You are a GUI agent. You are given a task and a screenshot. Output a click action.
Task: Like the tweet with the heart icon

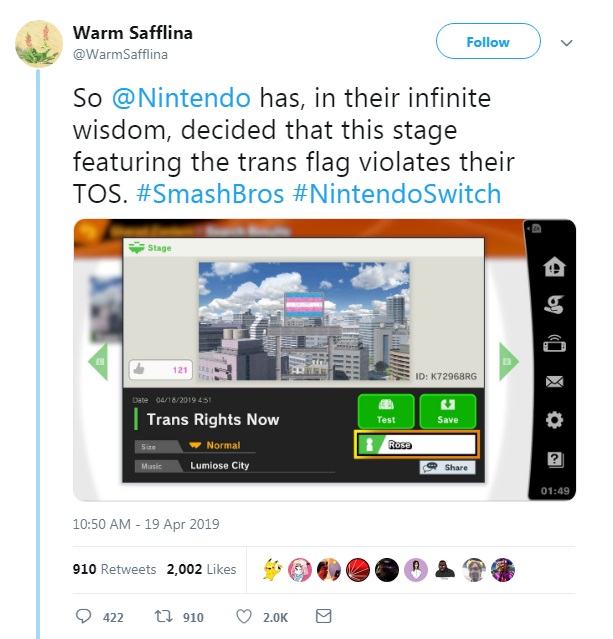click(x=244, y=616)
